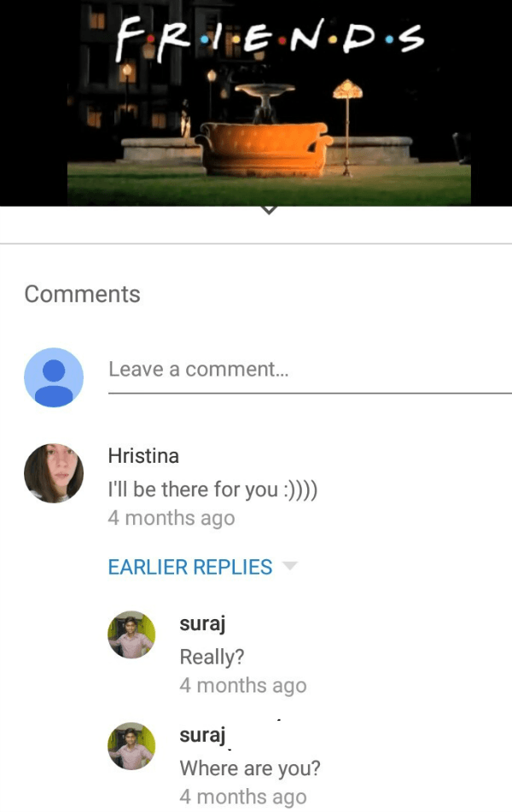The height and width of the screenshot is (812, 512).
Task: Click the Comments section heading
Action: coord(82,294)
